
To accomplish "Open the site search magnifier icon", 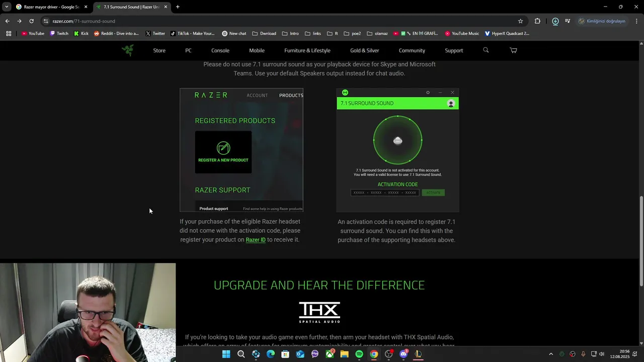I will [x=486, y=50].
